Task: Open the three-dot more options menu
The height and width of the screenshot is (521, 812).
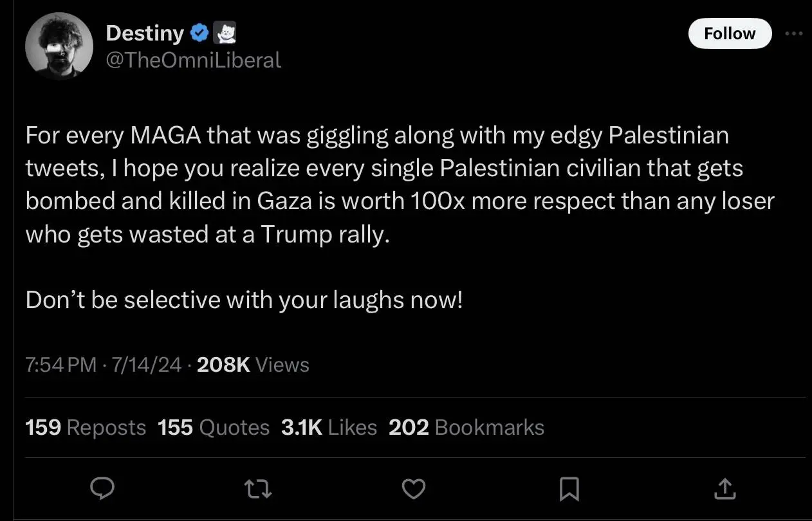Action: pos(794,33)
